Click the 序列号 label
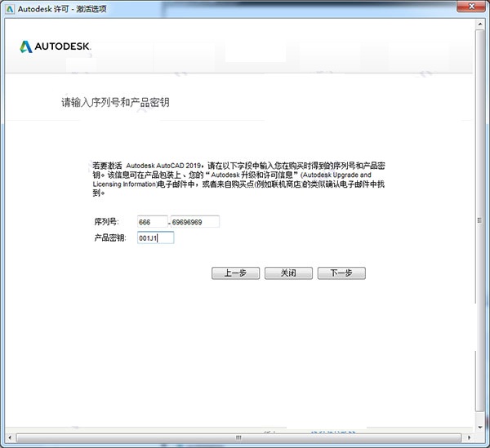 tap(106, 222)
